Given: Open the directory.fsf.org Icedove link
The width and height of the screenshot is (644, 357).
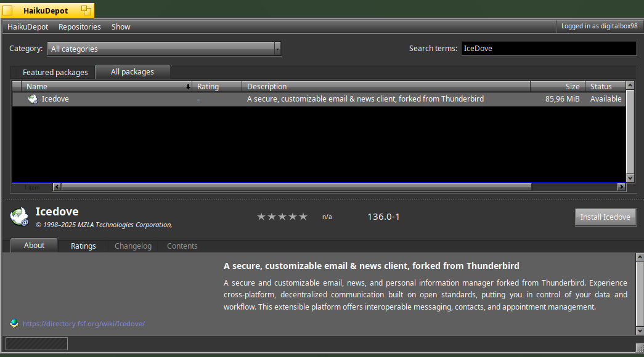Looking at the screenshot, I should click(x=84, y=324).
